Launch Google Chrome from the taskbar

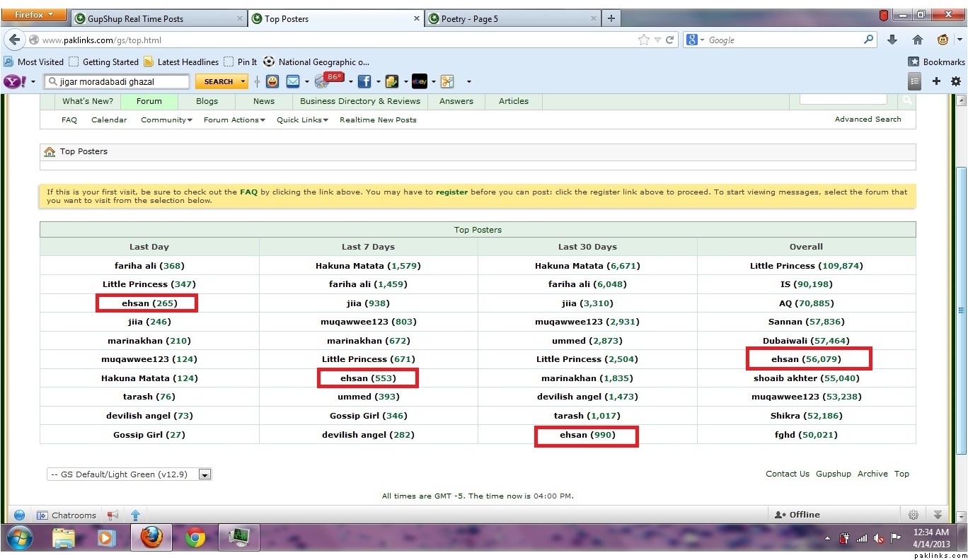tap(195, 538)
